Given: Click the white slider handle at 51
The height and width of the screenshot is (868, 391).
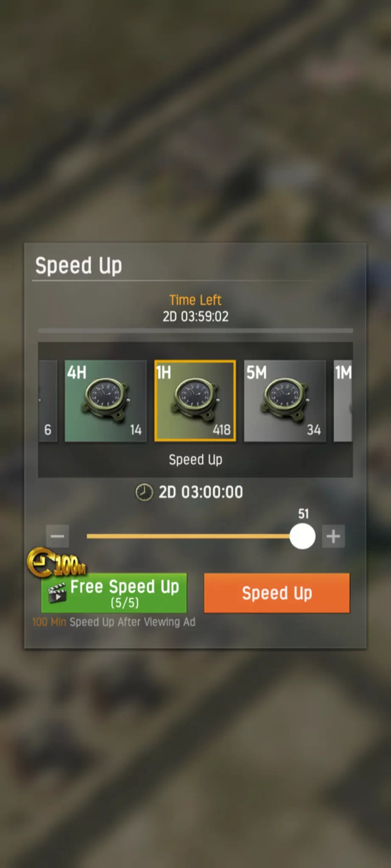Looking at the screenshot, I should 302,536.
